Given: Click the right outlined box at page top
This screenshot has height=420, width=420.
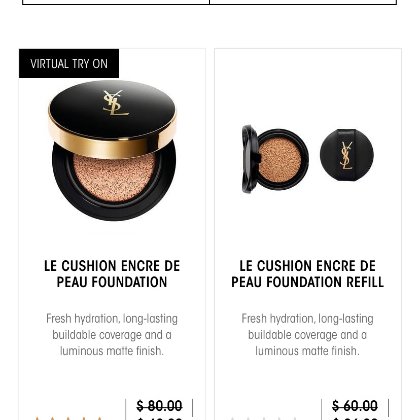Looking at the screenshot, I should coord(303,2).
